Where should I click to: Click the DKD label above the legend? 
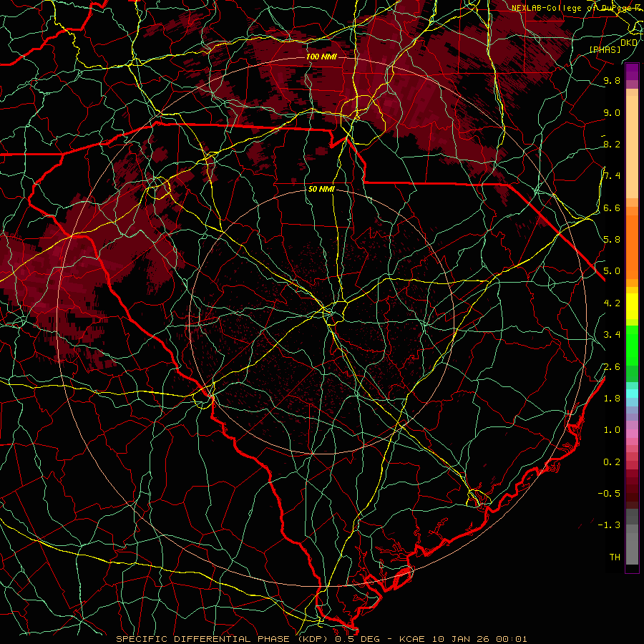click(629, 42)
